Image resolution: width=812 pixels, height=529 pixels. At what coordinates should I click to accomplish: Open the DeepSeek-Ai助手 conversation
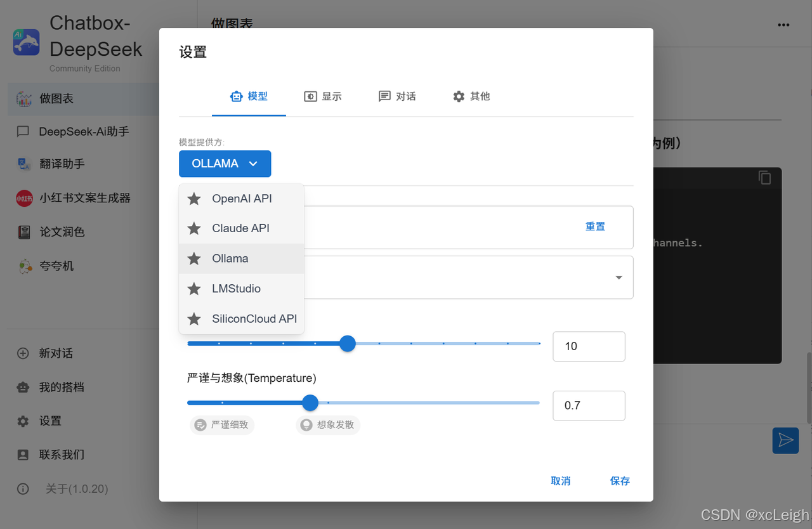[x=83, y=131]
